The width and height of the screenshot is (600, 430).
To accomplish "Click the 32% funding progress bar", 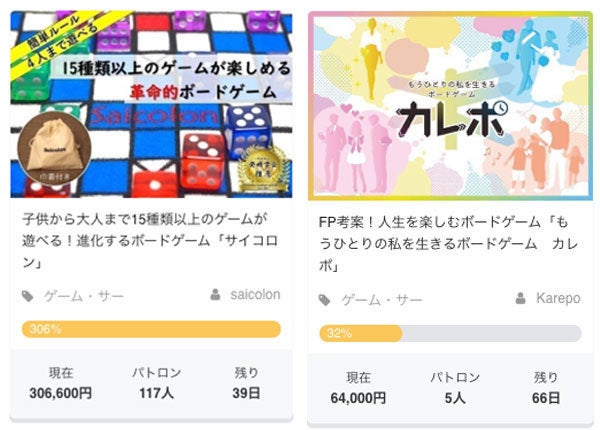I will 449,333.
